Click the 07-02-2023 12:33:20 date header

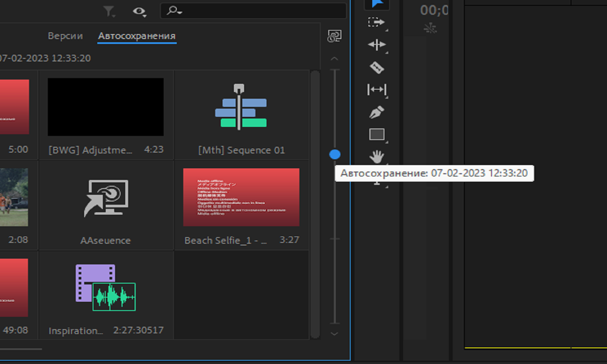point(45,58)
